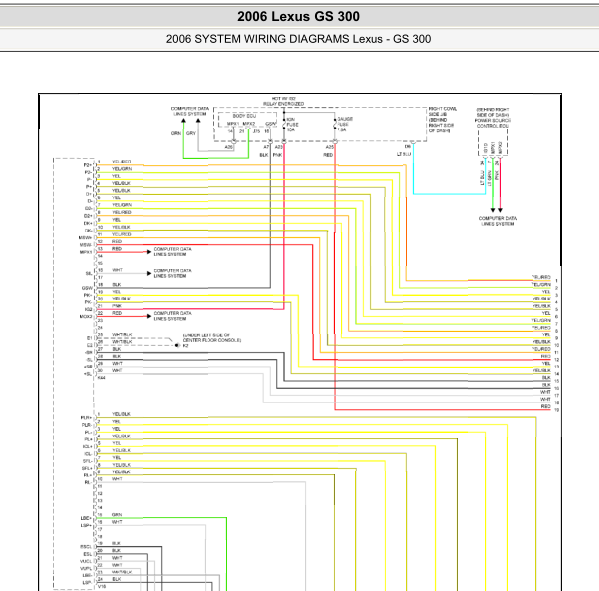Image resolution: width=599 pixels, height=591 pixels.
Task: Select the "-SR" terminal label
Action: pos(89,352)
